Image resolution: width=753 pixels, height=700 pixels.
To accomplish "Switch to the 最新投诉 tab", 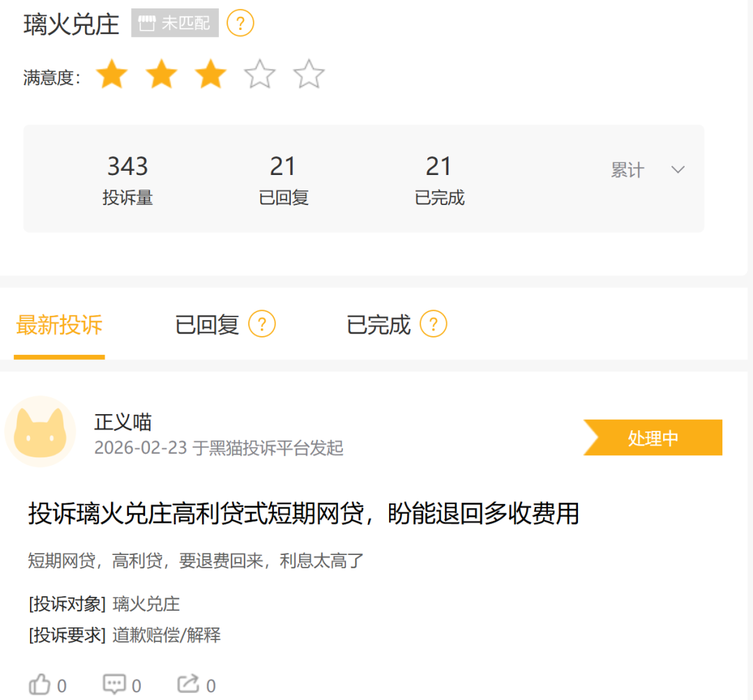I will point(59,325).
